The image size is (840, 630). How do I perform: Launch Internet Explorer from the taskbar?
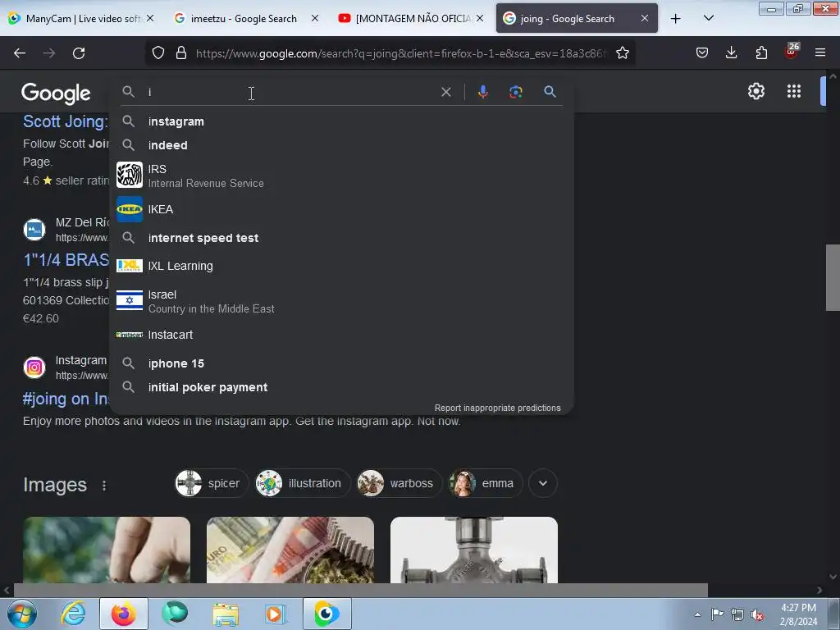coord(73,614)
